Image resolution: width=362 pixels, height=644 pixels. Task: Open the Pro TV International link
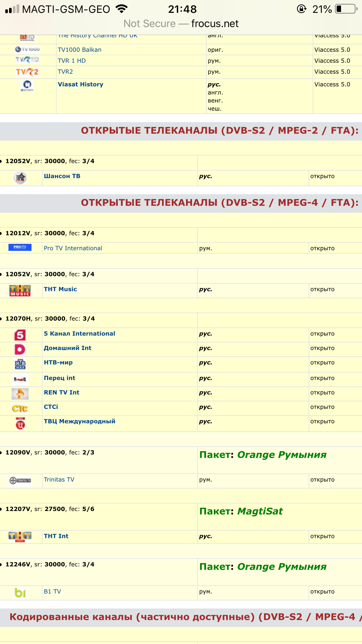[73, 248]
